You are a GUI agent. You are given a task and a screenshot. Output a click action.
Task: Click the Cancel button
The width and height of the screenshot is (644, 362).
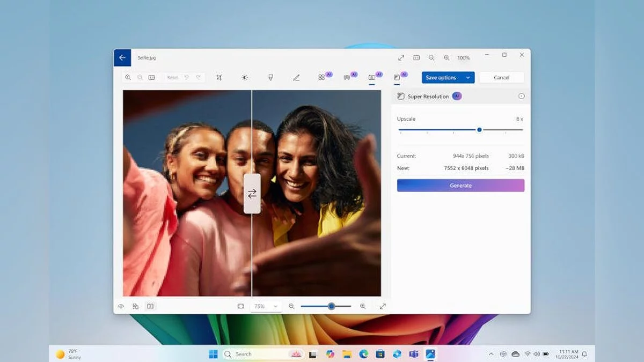point(501,78)
